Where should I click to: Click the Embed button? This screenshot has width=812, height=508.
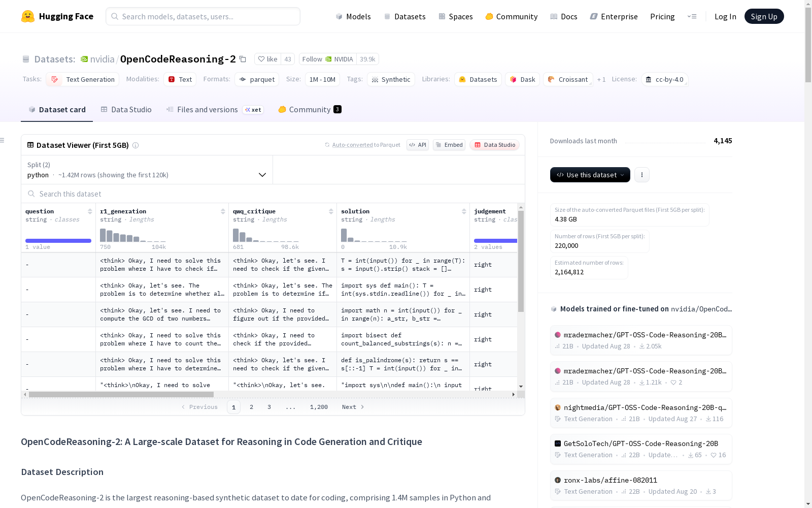click(x=449, y=145)
